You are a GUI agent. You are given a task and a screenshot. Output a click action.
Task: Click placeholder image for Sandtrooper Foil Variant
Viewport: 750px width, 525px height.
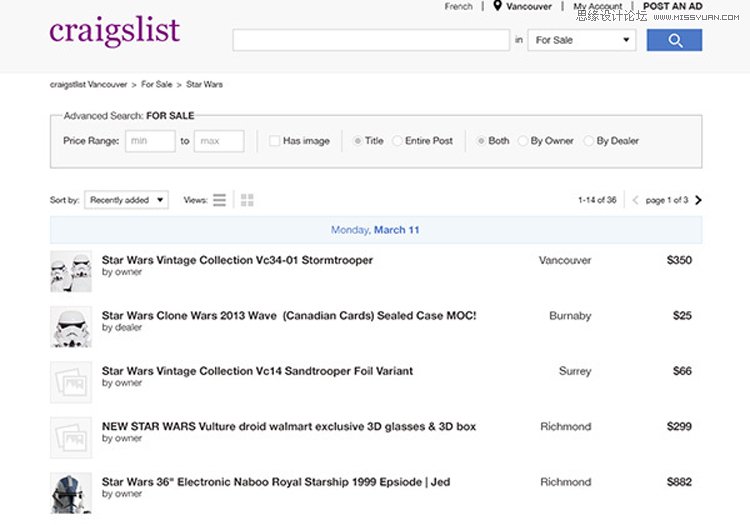tap(71, 382)
